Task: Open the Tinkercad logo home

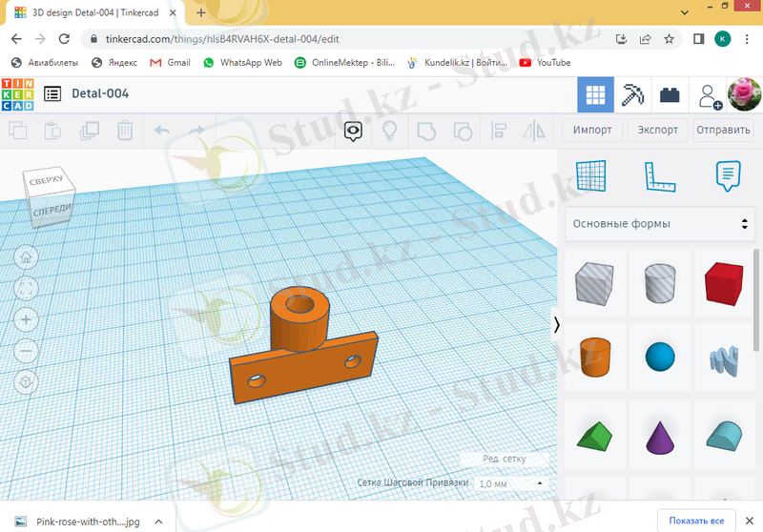Action: pos(17,94)
